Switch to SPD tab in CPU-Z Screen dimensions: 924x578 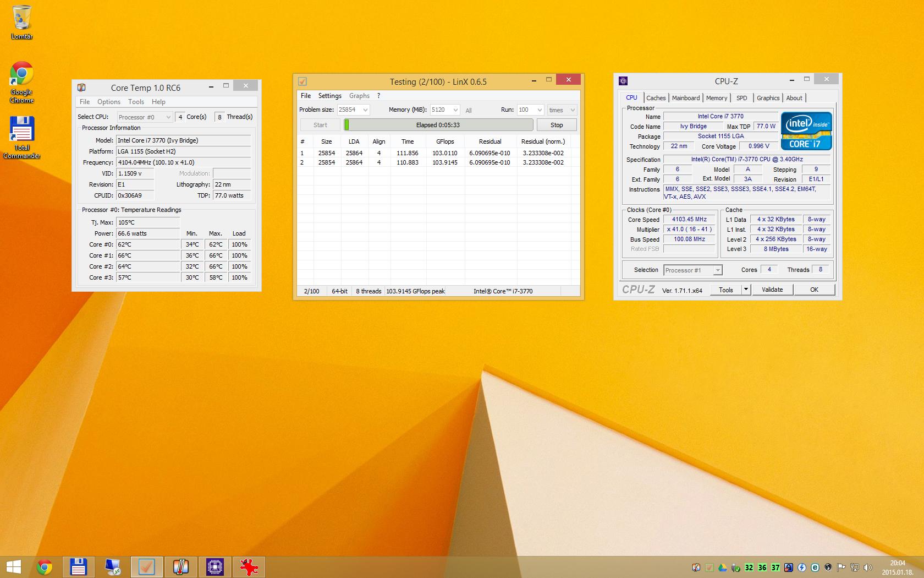tap(742, 98)
